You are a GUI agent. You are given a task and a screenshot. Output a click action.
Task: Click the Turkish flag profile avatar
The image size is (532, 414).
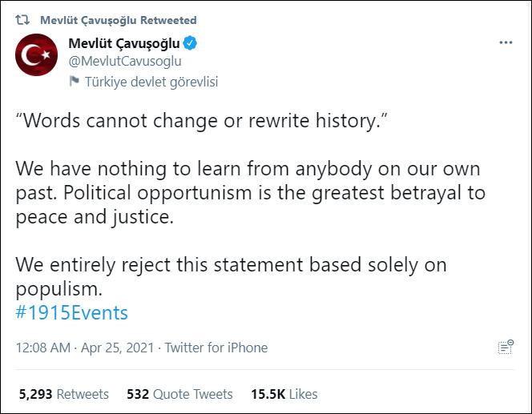tap(37, 55)
